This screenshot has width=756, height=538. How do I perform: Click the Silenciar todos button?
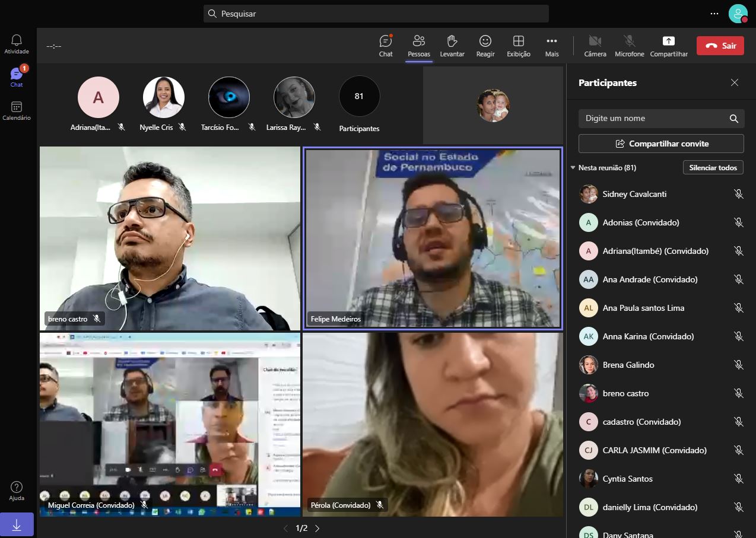tap(713, 168)
